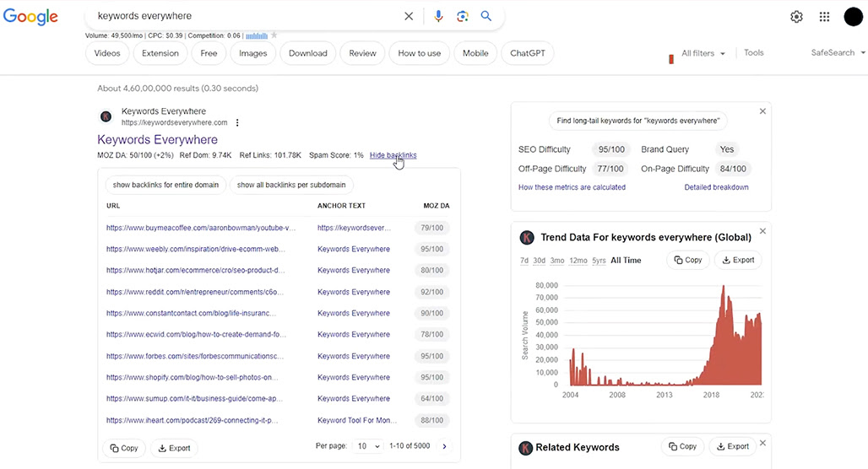
Task: Open the Per page 10 dropdown
Action: click(x=368, y=446)
